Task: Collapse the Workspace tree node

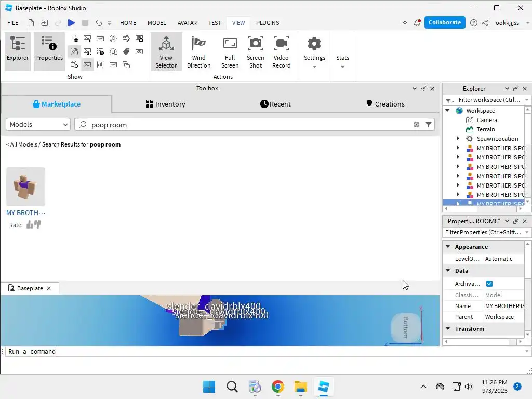Action: (x=447, y=111)
